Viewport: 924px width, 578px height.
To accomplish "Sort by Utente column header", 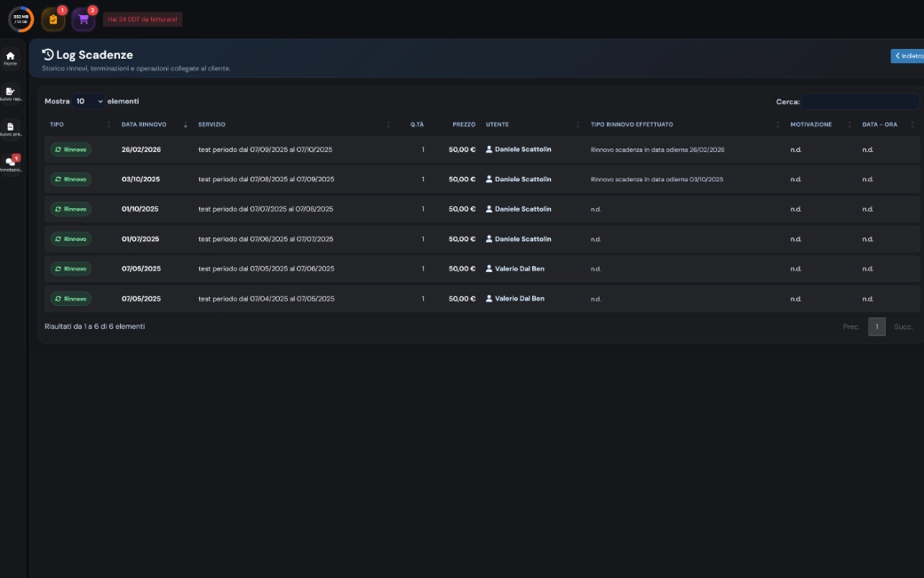I will [x=532, y=124].
